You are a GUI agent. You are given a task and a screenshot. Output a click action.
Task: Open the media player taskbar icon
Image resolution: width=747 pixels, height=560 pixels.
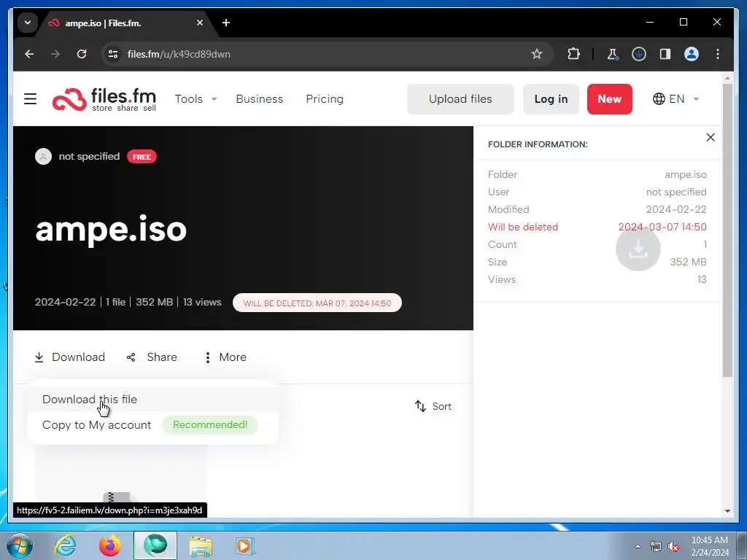pos(245,545)
